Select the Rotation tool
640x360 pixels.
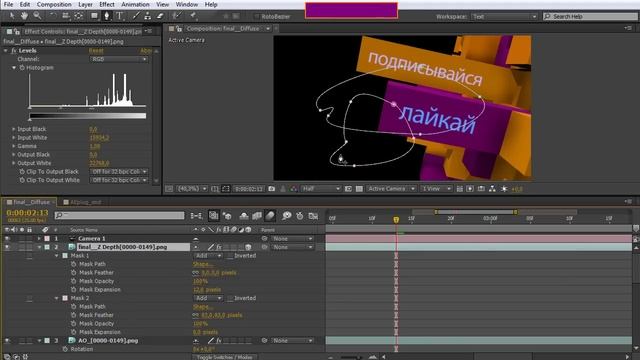53,16
